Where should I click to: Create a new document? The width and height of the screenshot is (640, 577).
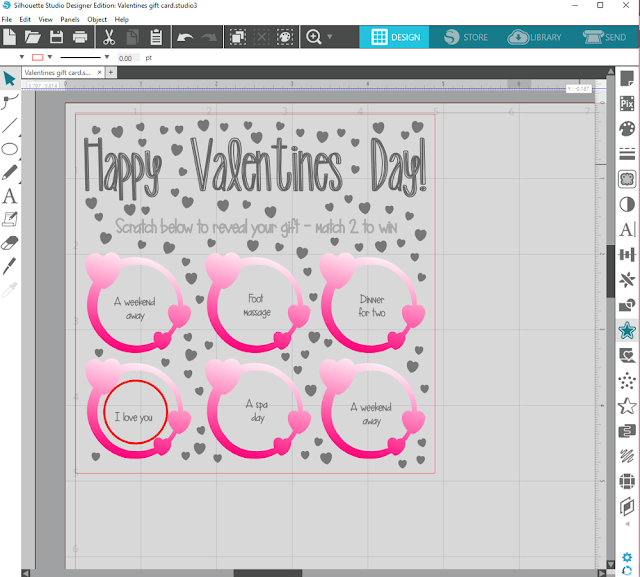pos(9,37)
